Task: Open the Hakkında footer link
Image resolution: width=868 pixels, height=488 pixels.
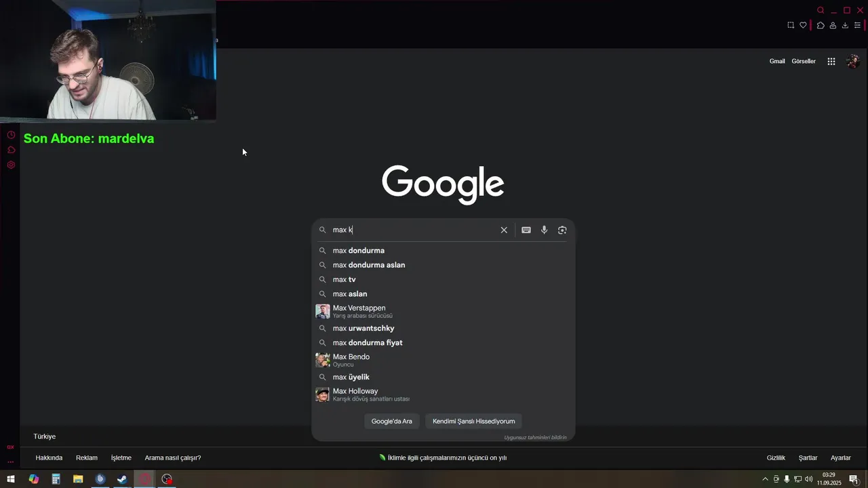Action: 49,457
